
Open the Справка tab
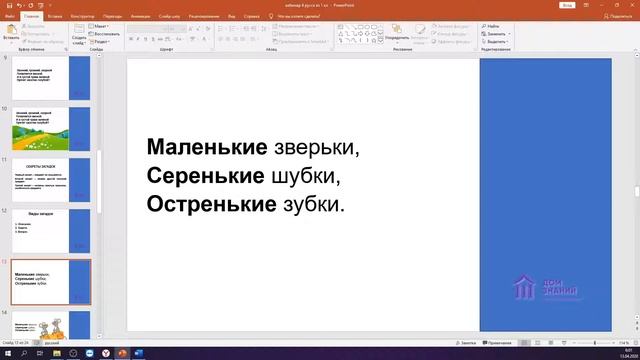(251, 16)
